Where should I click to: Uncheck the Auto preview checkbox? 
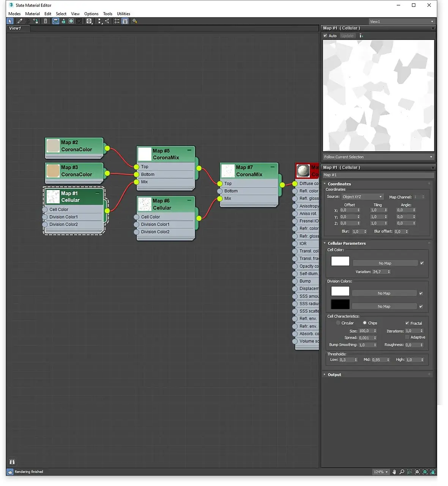click(x=325, y=36)
